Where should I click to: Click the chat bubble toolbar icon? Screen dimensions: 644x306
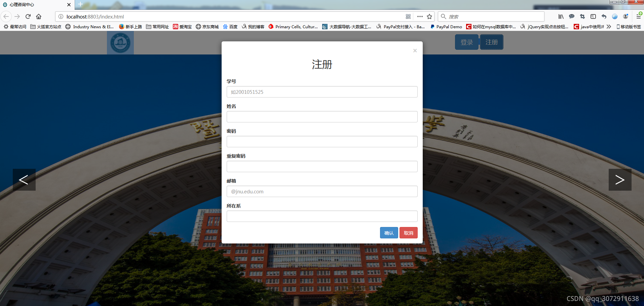tap(572, 16)
